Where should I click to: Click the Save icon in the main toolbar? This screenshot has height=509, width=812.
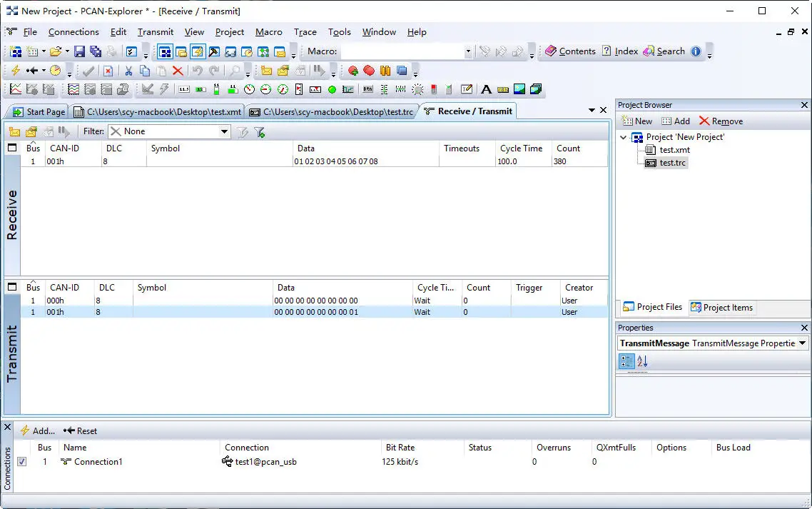tap(79, 51)
